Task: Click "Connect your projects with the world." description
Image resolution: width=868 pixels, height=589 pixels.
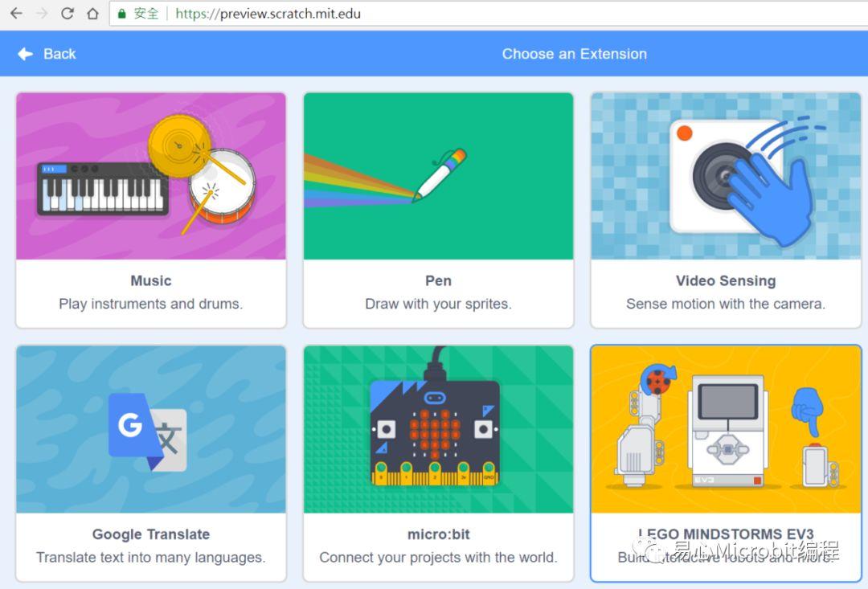Action: pos(439,558)
